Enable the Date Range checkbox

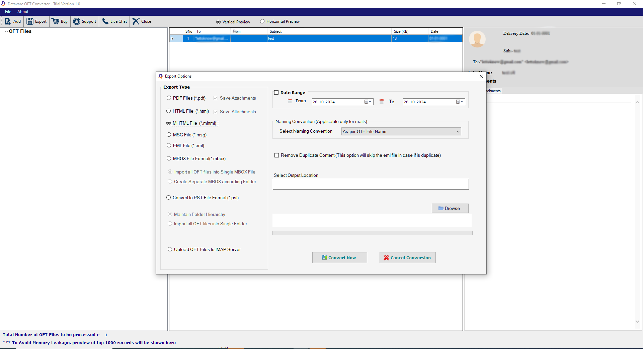[276, 93]
